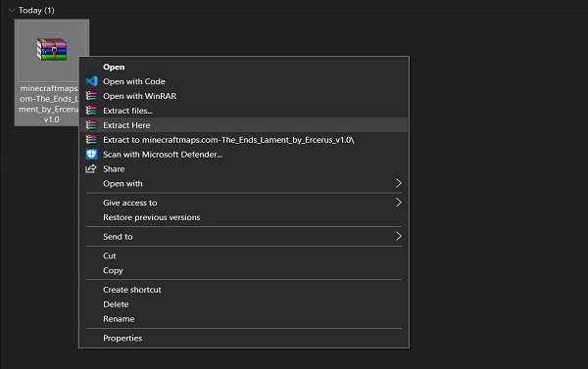Collapse the Today (1) group chevron
Image resolution: width=588 pixels, height=369 pixels.
click(12, 11)
